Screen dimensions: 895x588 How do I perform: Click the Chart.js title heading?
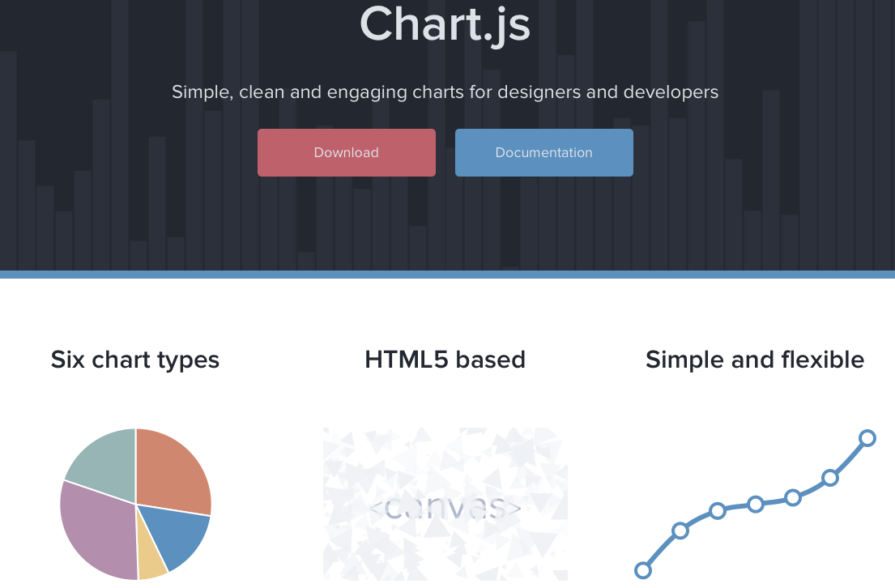click(x=445, y=24)
